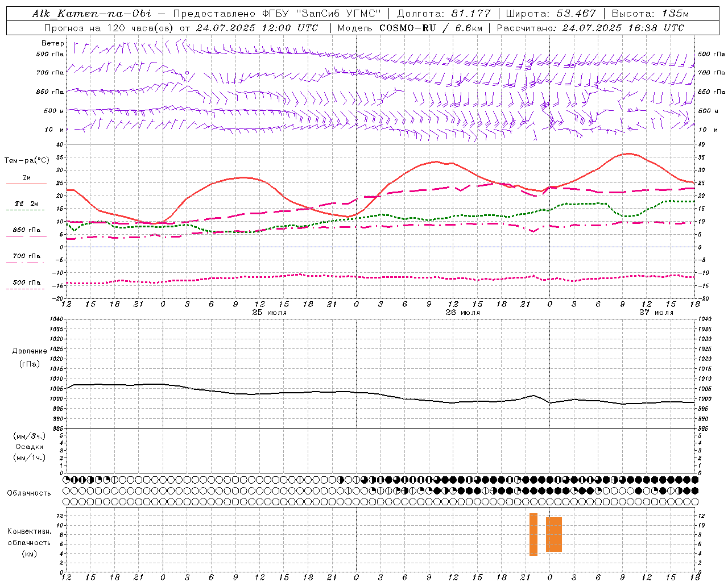Image resolution: width=728 pixels, height=582 pixels.
Task: Click the altitude value 135м
Action: [x=676, y=14]
